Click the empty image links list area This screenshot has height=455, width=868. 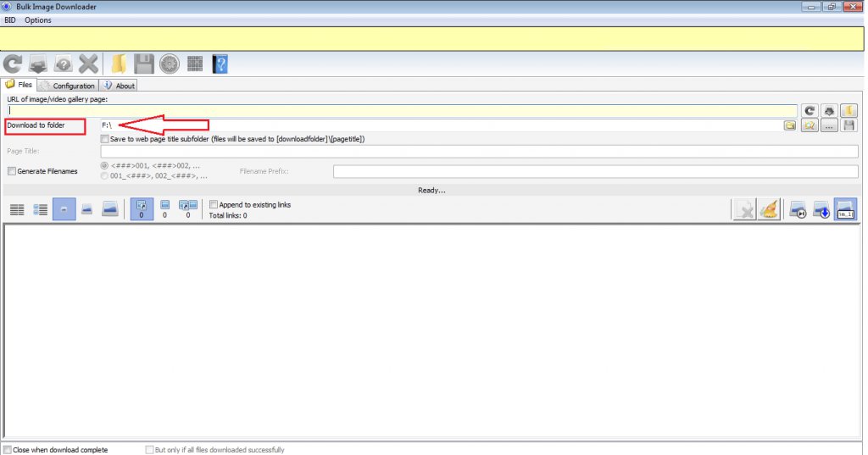(431, 331)
